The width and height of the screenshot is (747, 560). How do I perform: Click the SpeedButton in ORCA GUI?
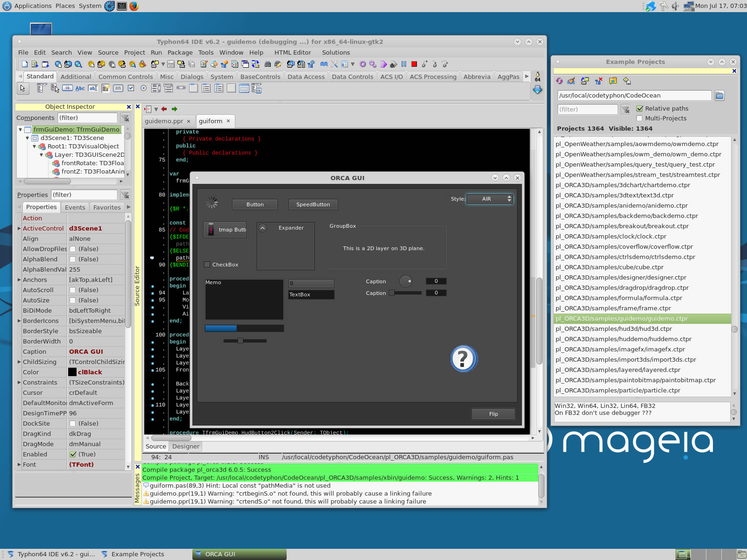click(313, 204)
